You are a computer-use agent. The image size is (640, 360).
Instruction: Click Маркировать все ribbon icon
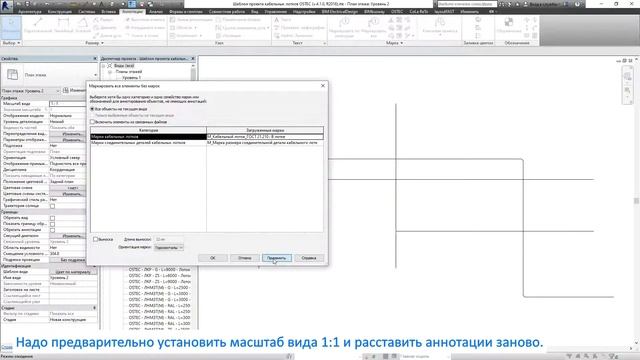coord(373,28)
